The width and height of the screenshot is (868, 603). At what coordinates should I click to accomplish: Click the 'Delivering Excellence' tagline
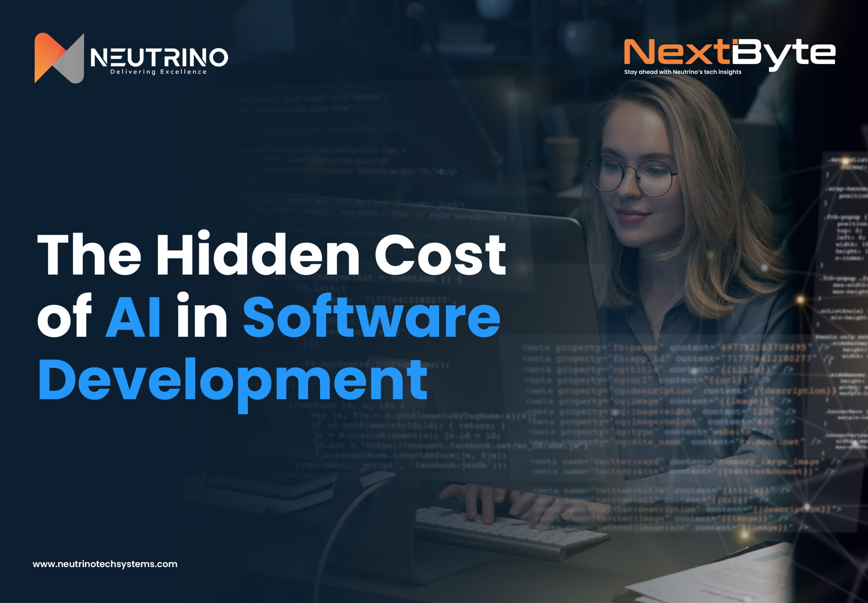coord(158,72)
